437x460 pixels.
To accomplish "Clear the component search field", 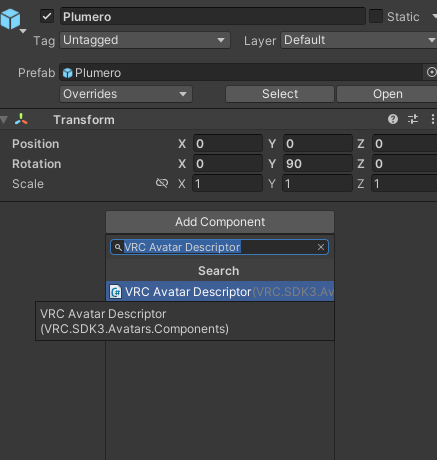I will [x=321, y=247].
